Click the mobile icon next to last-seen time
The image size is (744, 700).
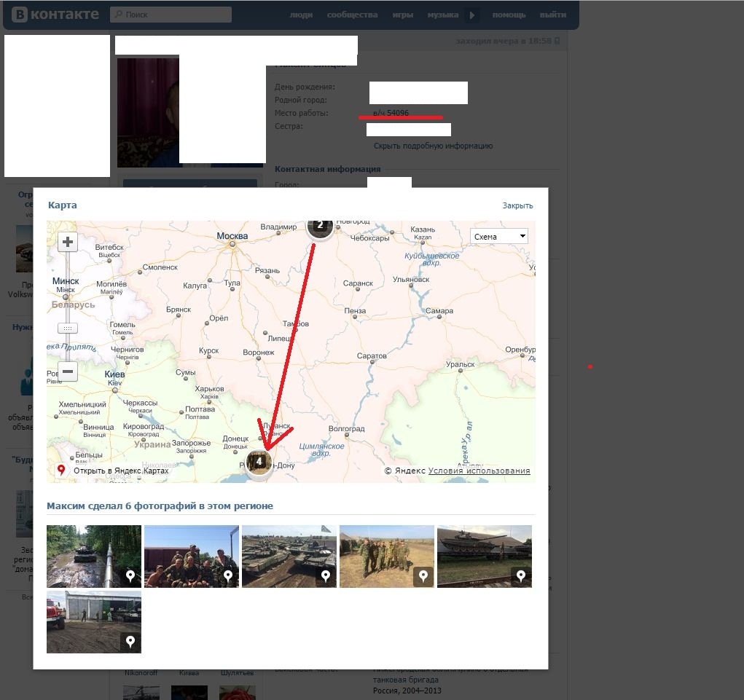pos(557,41)
